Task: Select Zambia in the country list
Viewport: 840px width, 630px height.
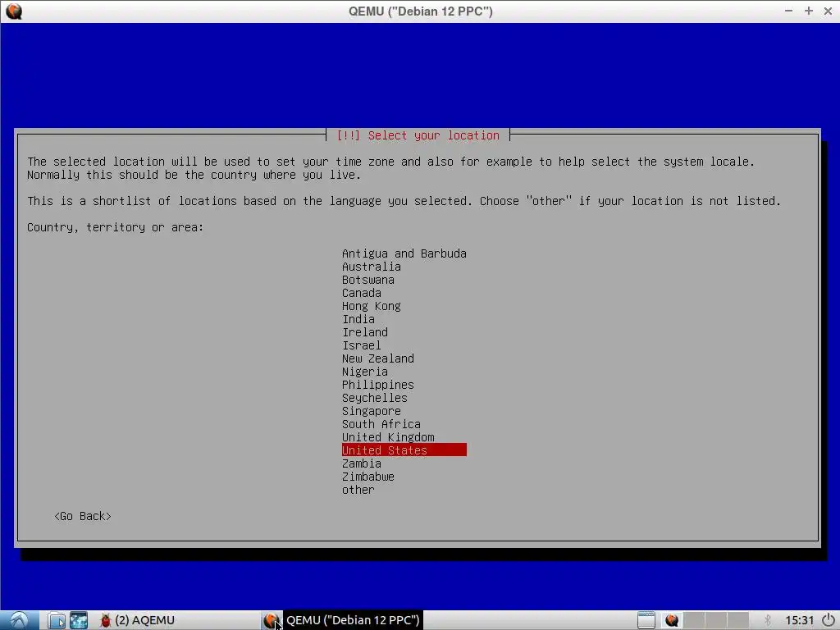Action: click(362, 463)
